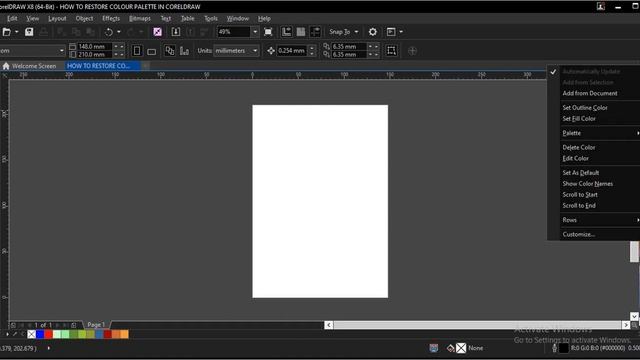Click the horizontal scrollbar left arrow
The image size is (640, 360).
(329, 325)
